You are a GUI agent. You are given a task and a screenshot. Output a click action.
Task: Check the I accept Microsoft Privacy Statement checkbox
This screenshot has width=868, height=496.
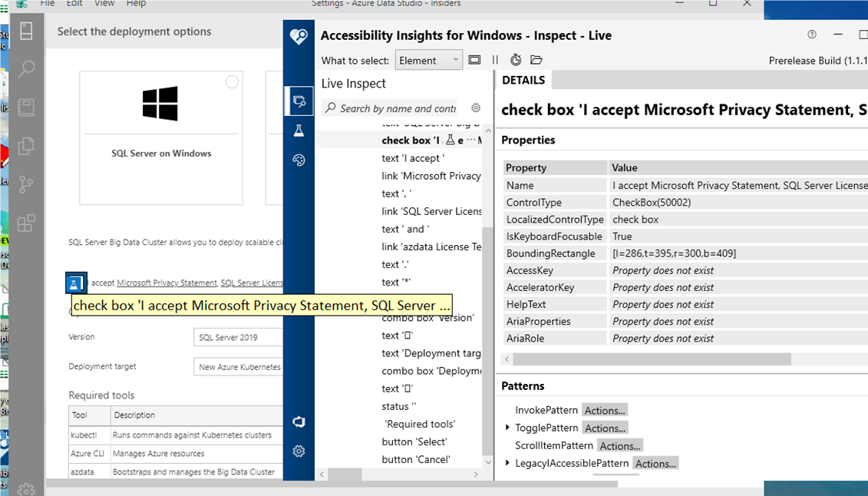[x=76, y=283]
